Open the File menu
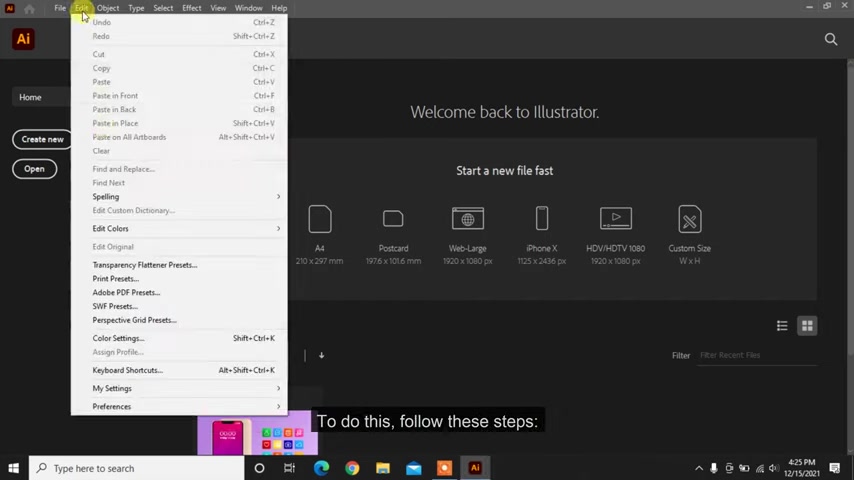The height and width of the screenshot is (480, 854). (60, 8)
